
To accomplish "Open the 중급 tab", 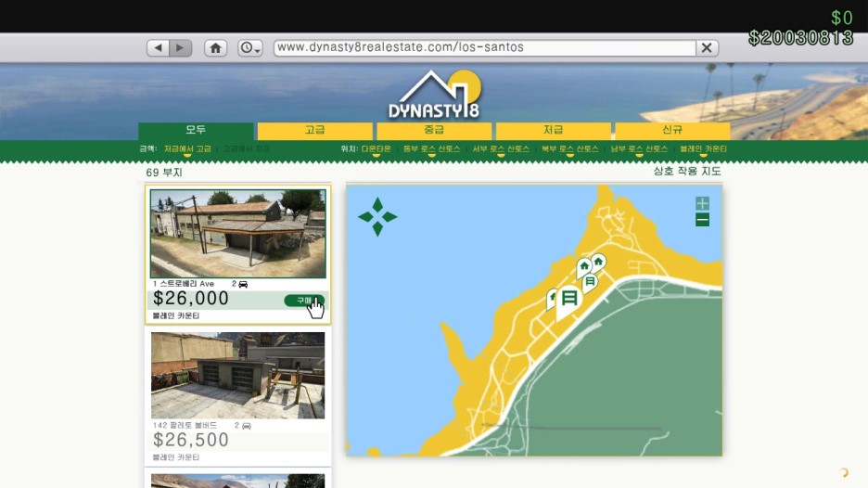I will tap(434, 131).
